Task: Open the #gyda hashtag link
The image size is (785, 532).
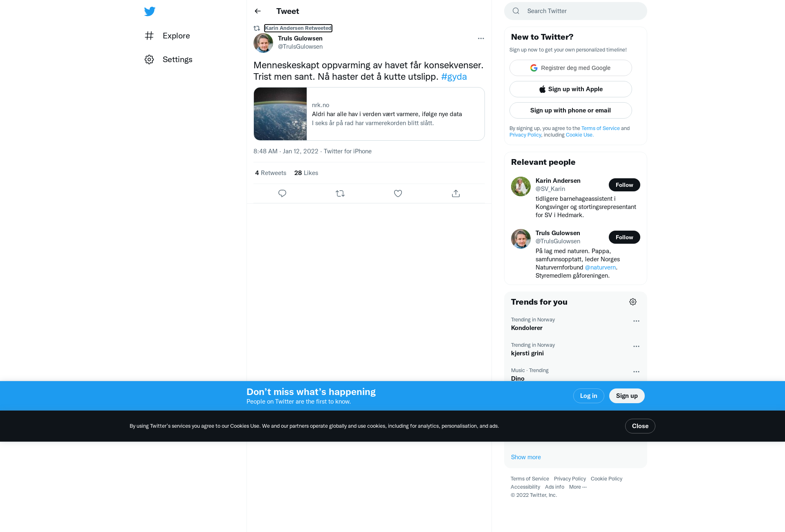Action: (454, 76)
